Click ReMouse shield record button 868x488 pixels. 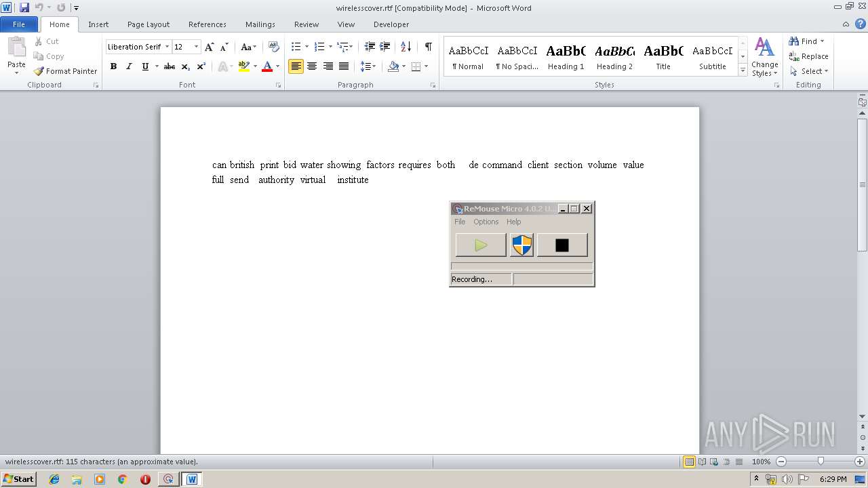coord(521,245)
